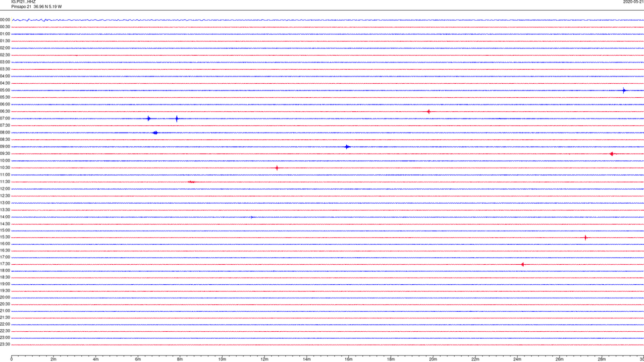The height and width of the screenshot is (362, 644).
Task: Click the "0" origin label on time axis
Action: 11,359
